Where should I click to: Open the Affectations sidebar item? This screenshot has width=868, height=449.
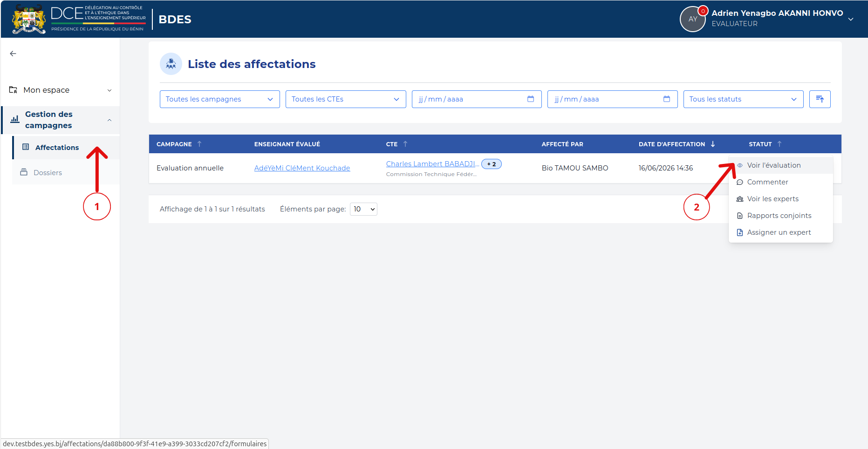66,148
